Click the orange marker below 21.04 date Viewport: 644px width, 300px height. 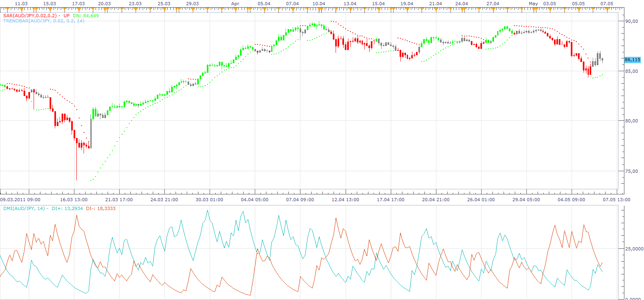(x=436, y=9)
